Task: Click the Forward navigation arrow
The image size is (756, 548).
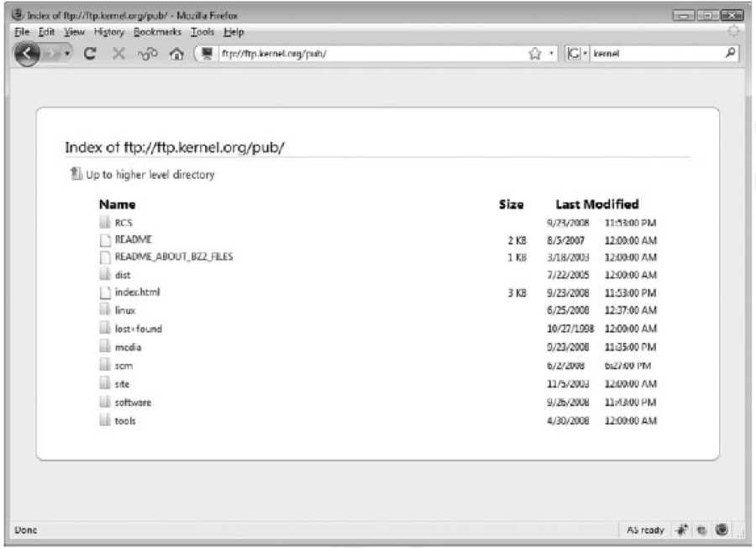Action: (51, 54)
